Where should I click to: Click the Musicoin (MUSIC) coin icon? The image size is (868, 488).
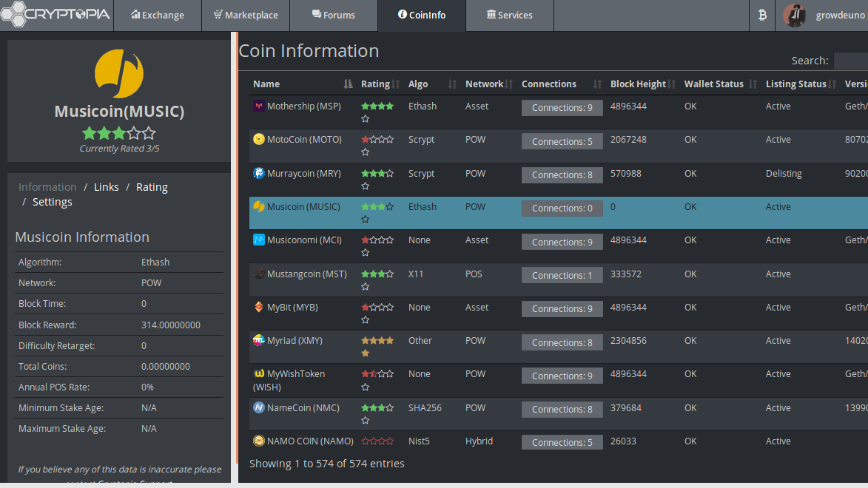tap(258, 206)
